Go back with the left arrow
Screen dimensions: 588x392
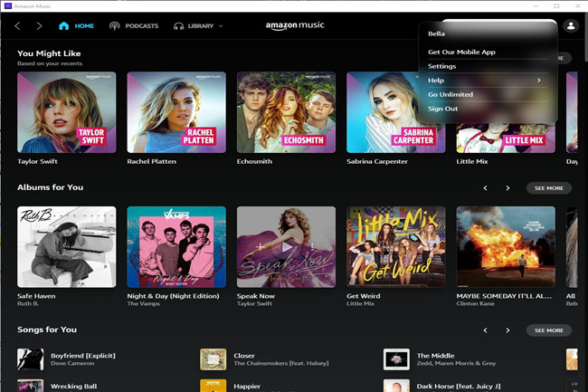pos(17,26)
